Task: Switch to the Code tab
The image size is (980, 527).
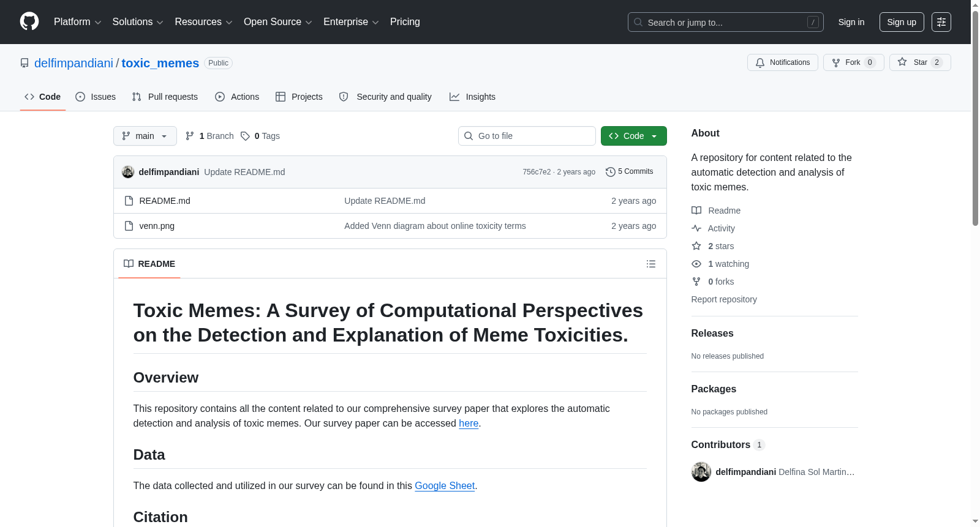Action: pos(43,97)
